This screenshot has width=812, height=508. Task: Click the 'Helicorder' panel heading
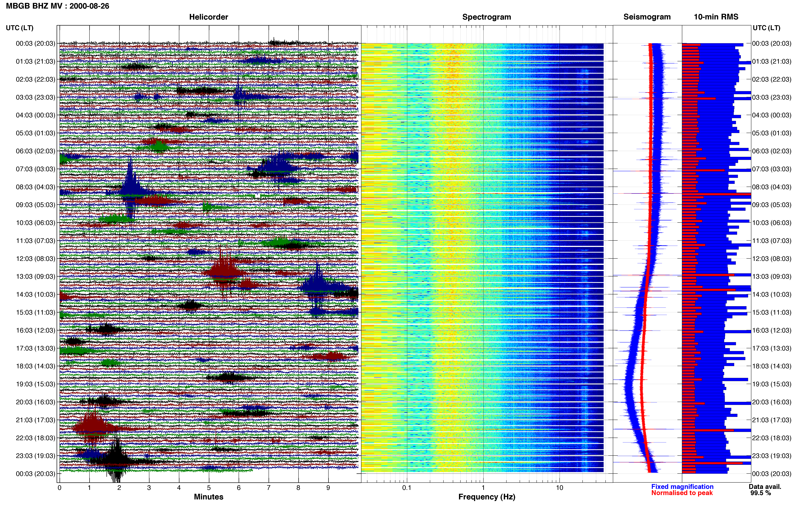tap(209, 17)
